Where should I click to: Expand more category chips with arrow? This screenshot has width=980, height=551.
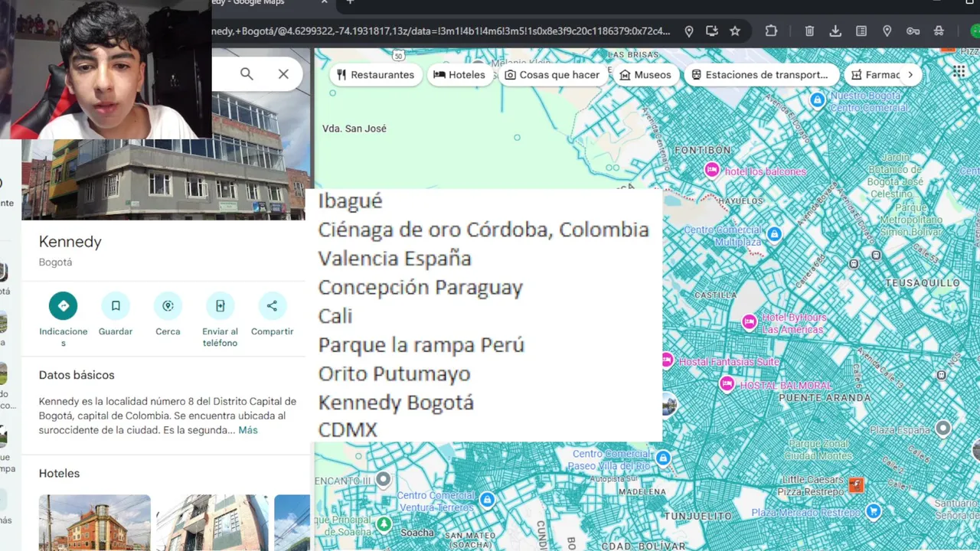(x=910, y=75)
